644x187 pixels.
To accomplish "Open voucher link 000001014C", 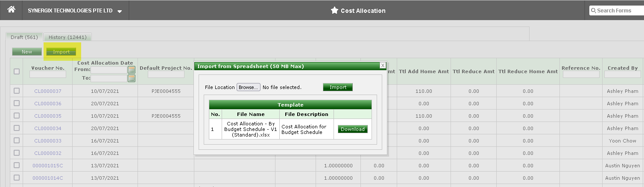I will (48, 178).
